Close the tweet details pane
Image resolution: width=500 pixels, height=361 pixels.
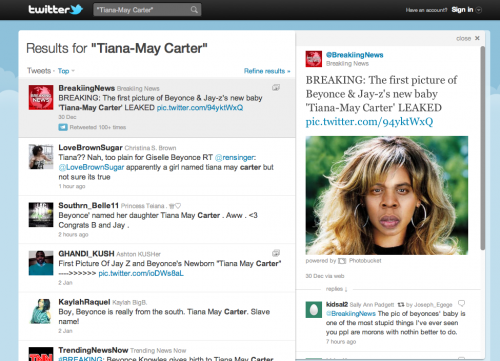point(468,38)
